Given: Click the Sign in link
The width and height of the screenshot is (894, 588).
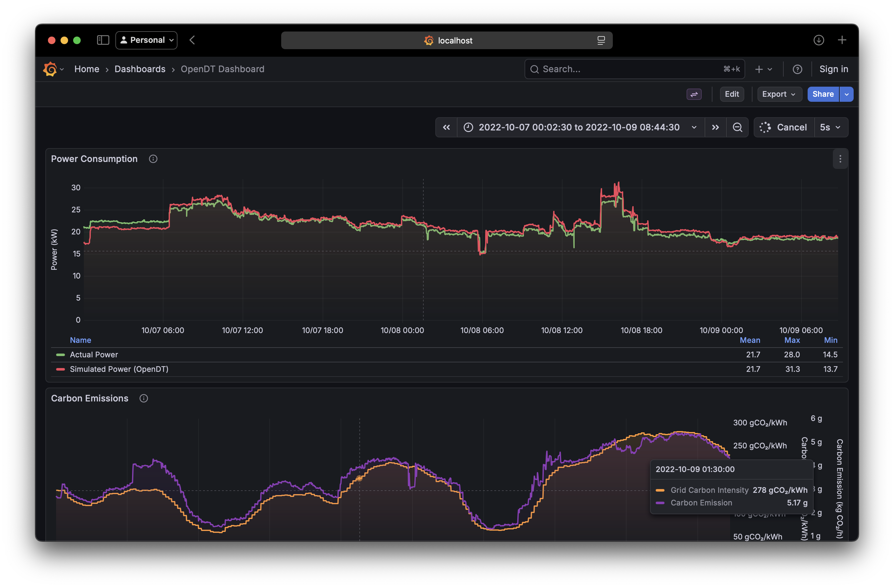Looking at the screenshot, I should (833, 69).
